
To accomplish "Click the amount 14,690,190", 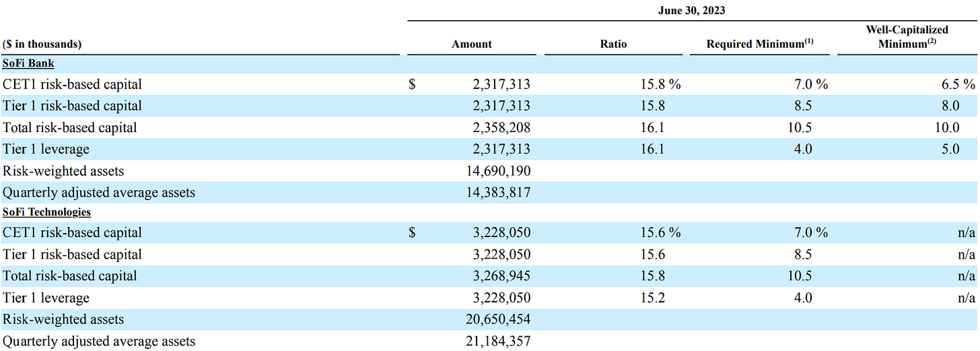I will [x=497, y=171].
